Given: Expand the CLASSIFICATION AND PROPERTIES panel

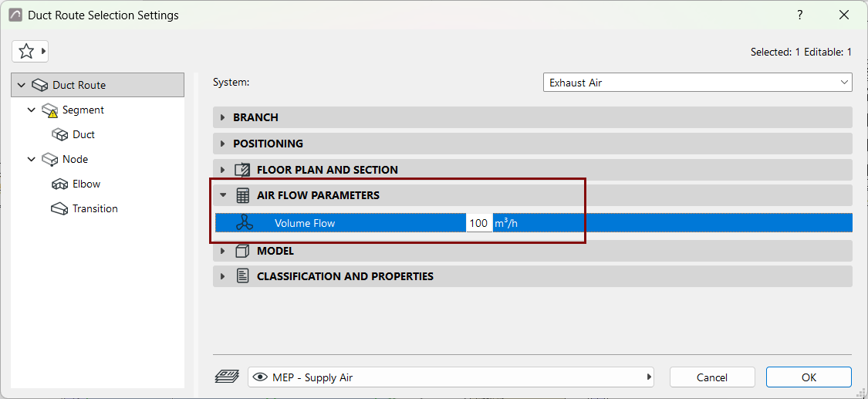Looking at the screenshot, I should point(532,276).
